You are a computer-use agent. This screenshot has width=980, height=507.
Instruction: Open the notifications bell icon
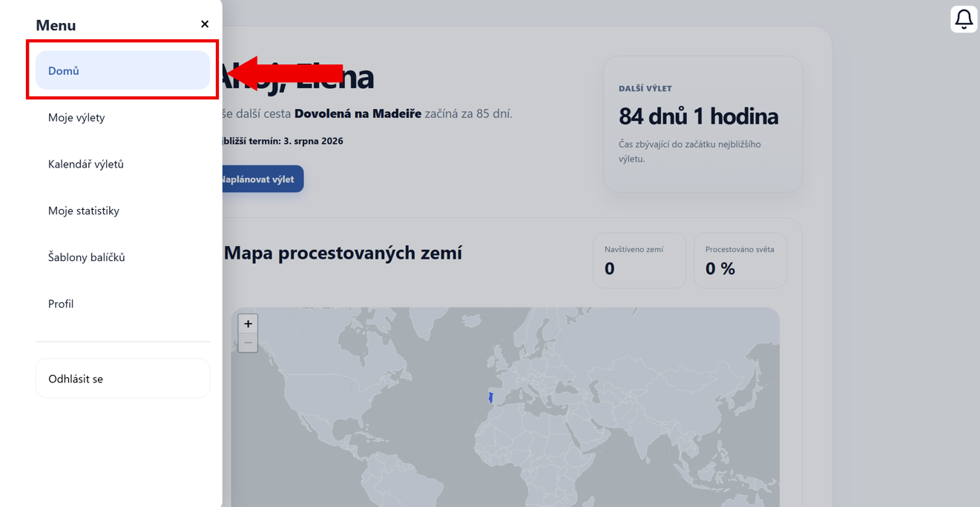point(964,19)
